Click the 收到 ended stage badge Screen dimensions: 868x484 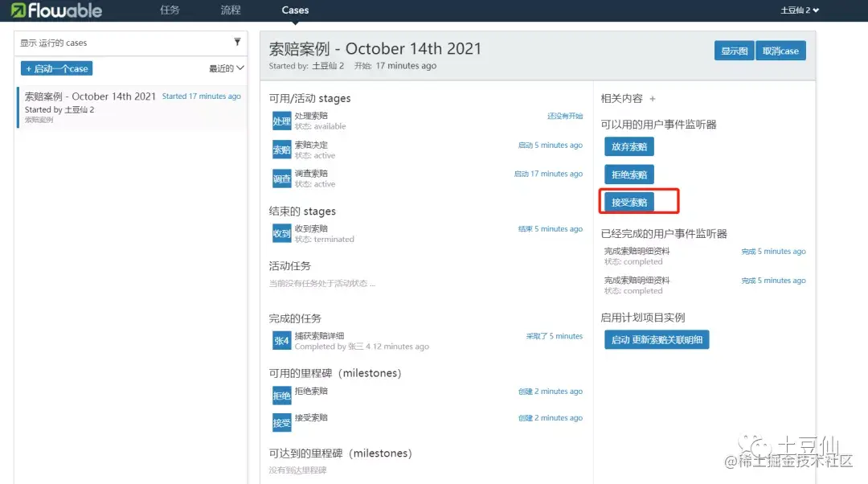point(281,233)
